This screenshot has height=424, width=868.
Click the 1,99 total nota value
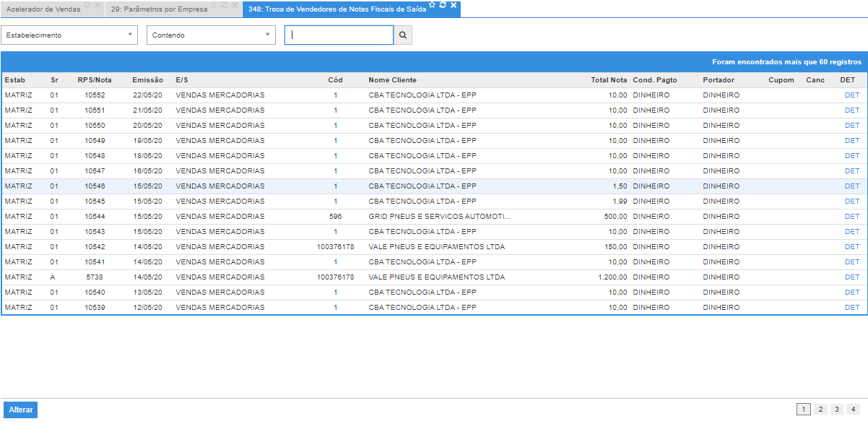(x=620, y=202)
